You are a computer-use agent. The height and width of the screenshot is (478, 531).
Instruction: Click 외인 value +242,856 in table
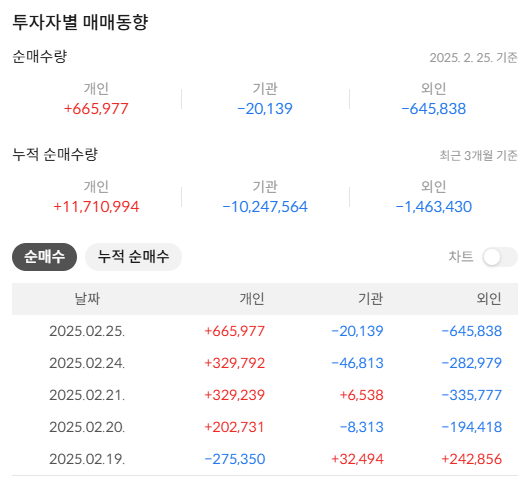471,459
